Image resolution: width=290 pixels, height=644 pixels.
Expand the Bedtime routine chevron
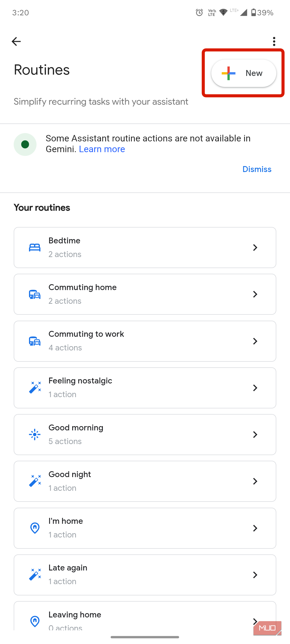point(255,247)
